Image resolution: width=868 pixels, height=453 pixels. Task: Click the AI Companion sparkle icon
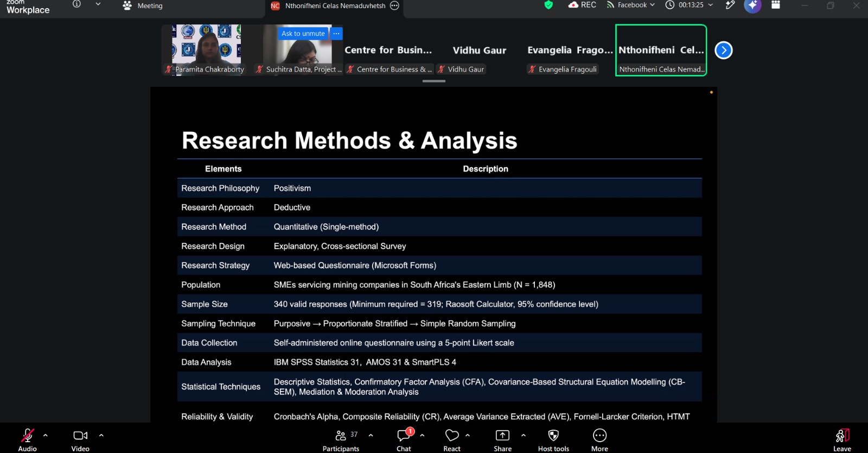(752, 5)
